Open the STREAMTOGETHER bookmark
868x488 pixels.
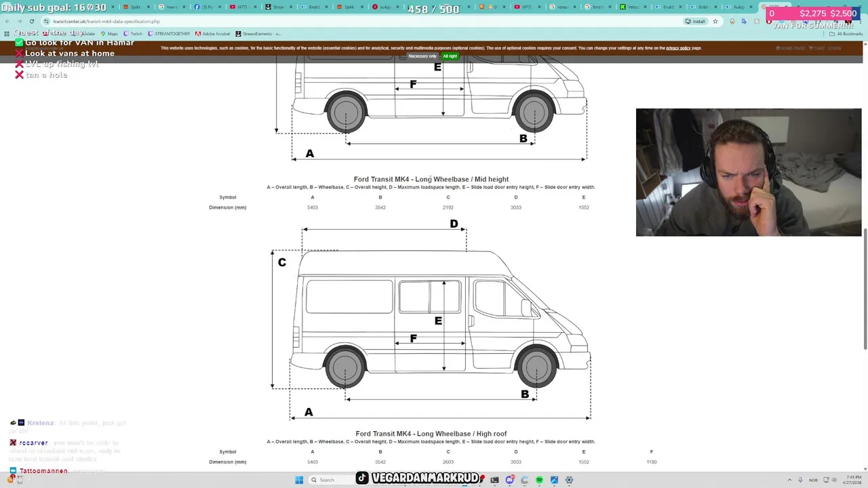point(169,33)
